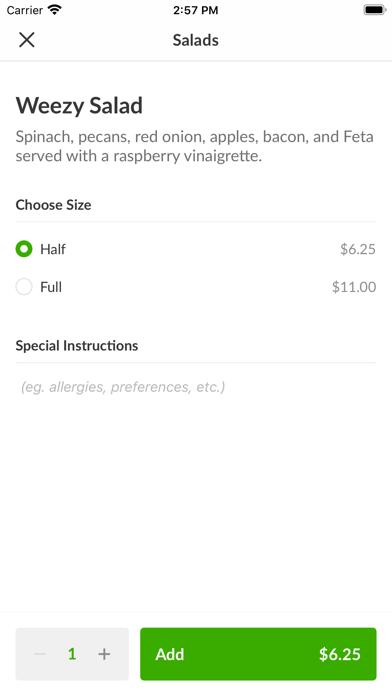Tap the battery icon in status bar

375,10
